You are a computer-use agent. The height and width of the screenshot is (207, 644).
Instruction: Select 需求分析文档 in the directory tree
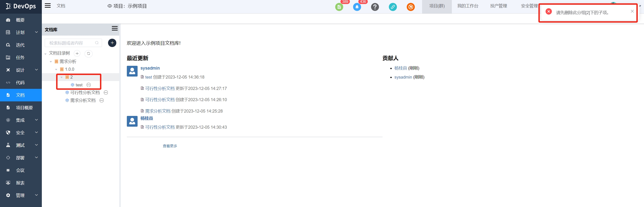83,100
